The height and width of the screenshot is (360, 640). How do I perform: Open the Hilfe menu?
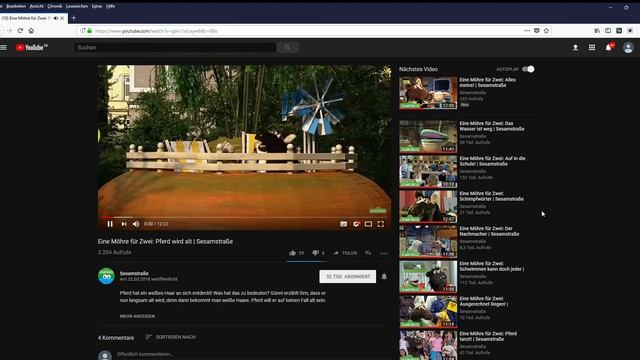click(x=111, y=6)
